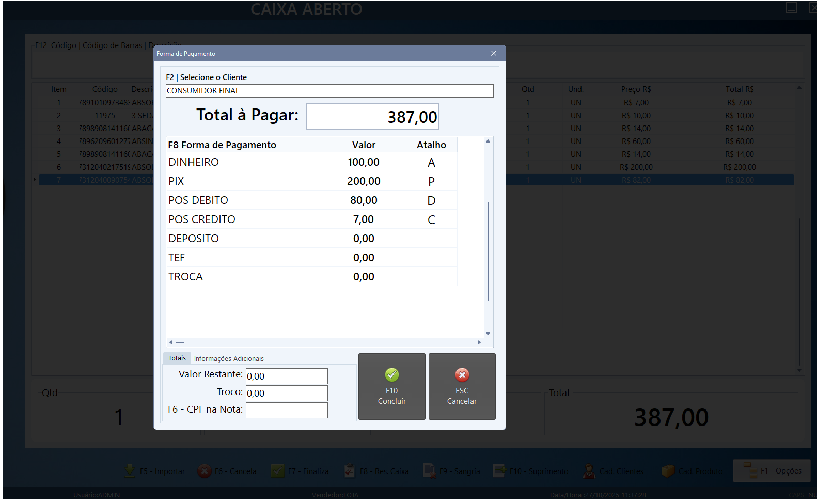Click the F6 Cancela red icon
Viewport: 817px width, 504px height.
coord(205,471)
